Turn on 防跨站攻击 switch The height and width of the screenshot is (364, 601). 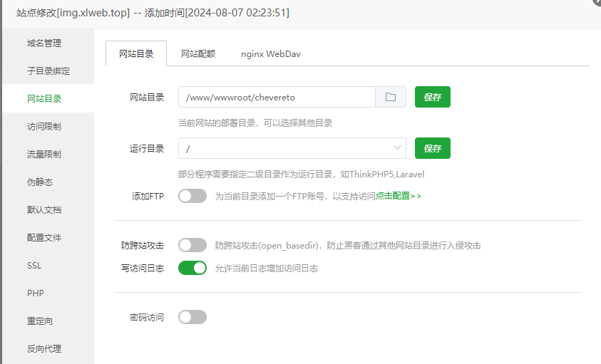pyautogui.click(x=192, y=245)
